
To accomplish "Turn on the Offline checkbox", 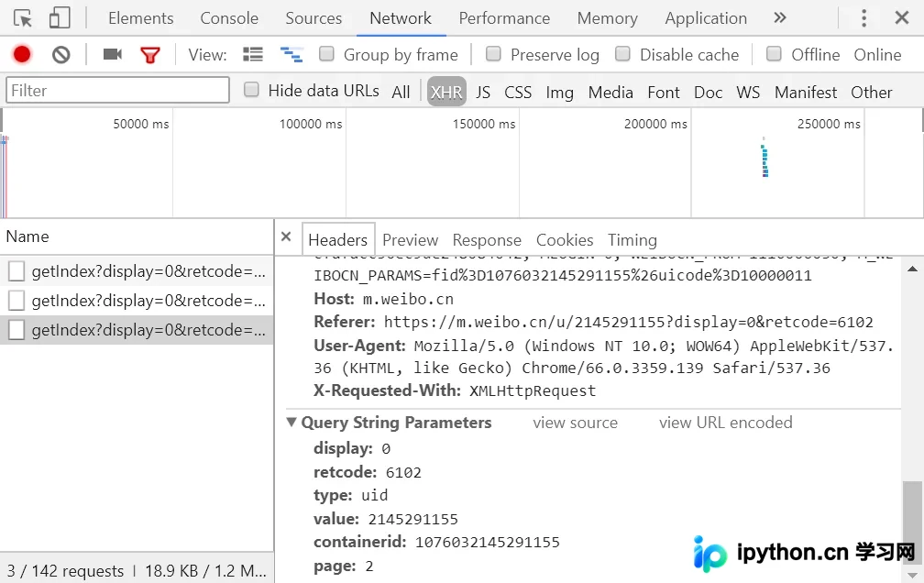I will [774, 54].
